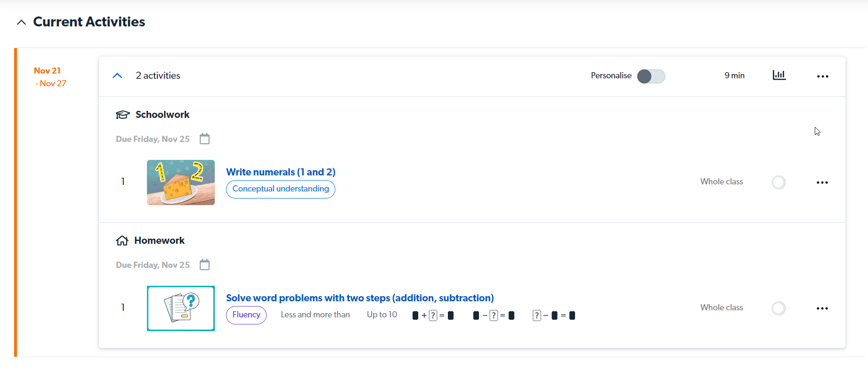The image size is (868, 373).
Task: Click the cheese numerals activity thumbnail
Action: (181, 182)
